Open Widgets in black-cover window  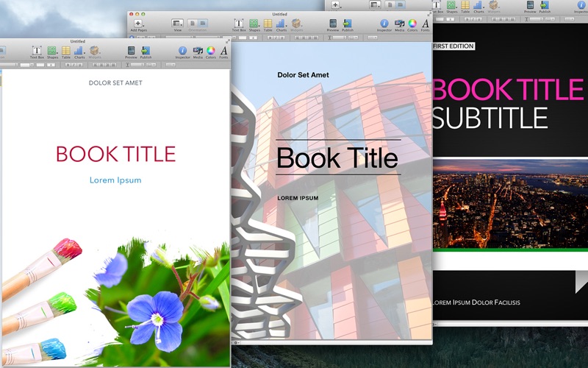point(494,7)
